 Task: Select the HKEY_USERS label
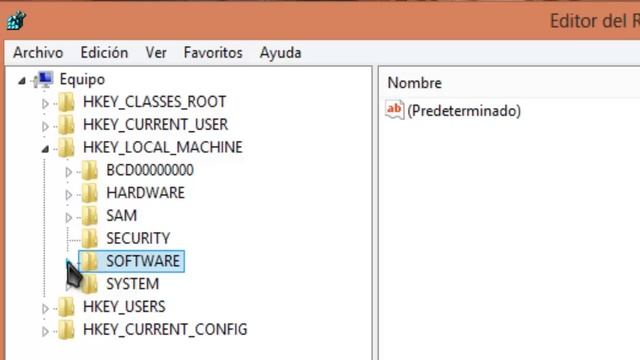(x=124, y=307)
